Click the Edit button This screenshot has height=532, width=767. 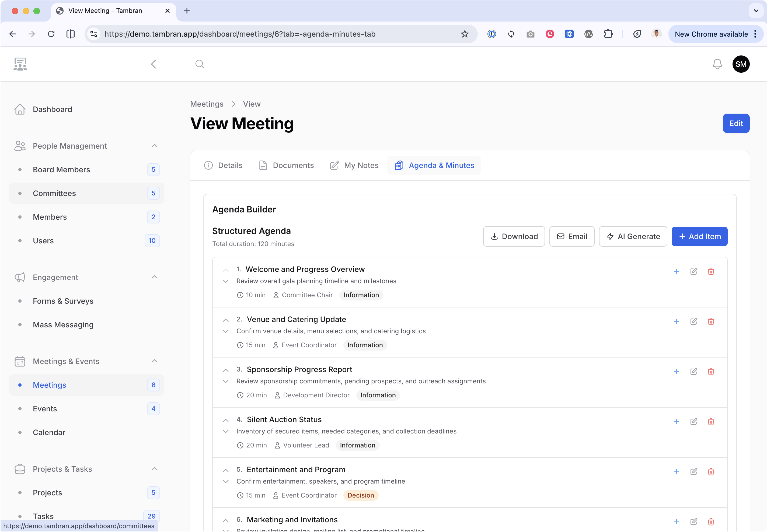pos(736,123)
